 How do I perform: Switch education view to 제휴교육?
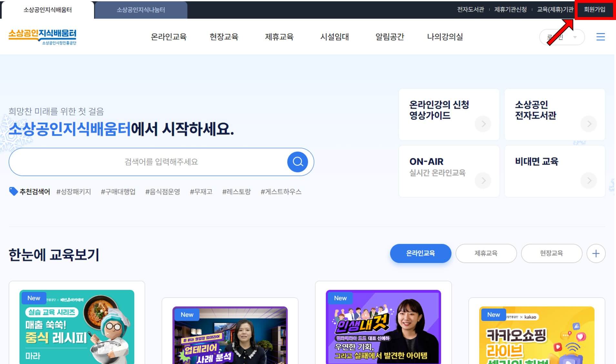(486, 253)
